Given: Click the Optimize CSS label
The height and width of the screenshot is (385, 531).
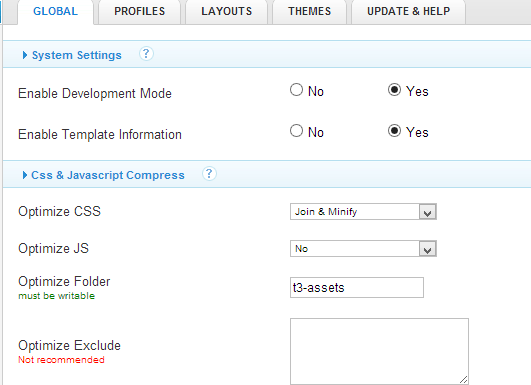Looking at the screenshot, I should (x=60, y=211).
